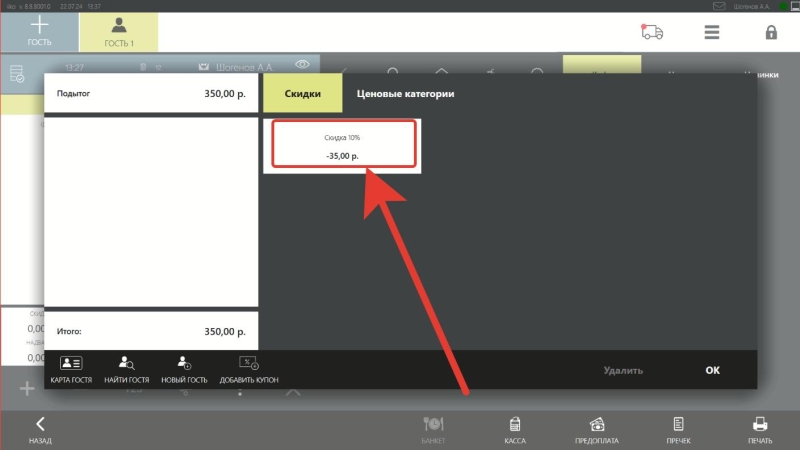
Task: Open the Предоплата prepayment option
Action: (596, 430)
